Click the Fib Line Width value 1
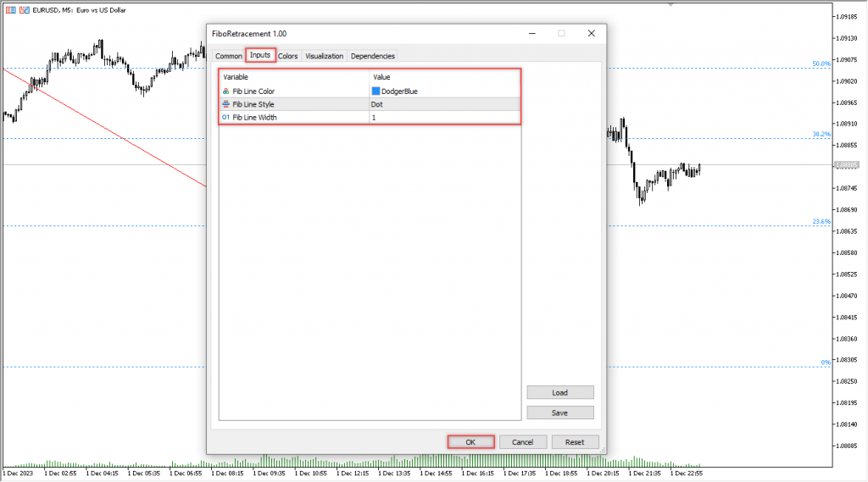This screenshot has width=868, height=482. point(374,117)
